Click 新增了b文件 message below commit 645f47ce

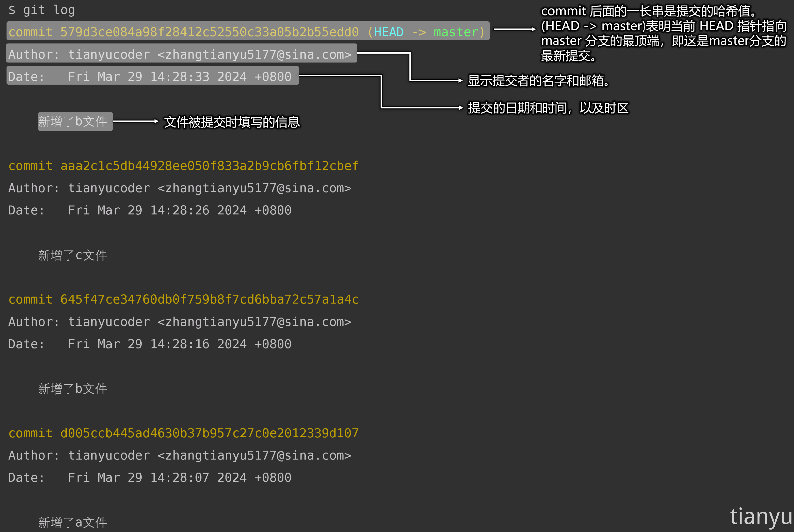[x=73, y=389]
